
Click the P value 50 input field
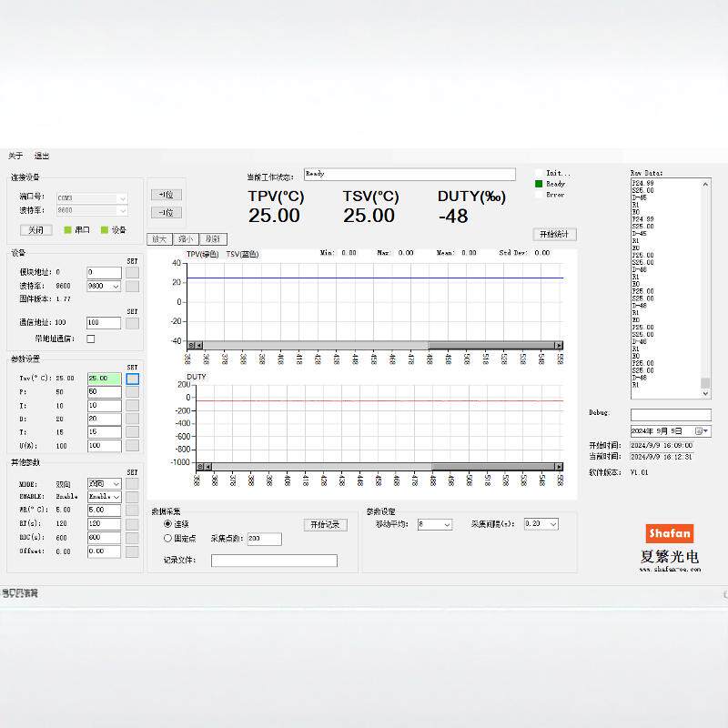pyautogui.click(x=105, y=392)
